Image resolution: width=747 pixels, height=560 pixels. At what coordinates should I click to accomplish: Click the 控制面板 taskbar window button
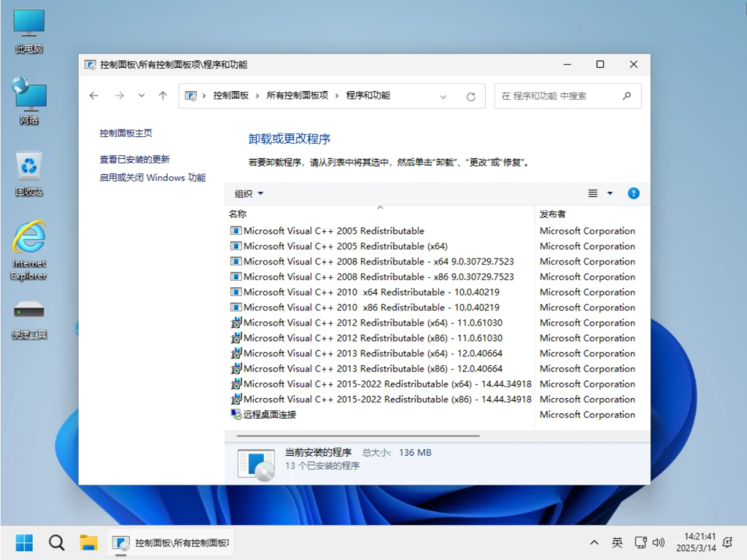pos(171,542)
